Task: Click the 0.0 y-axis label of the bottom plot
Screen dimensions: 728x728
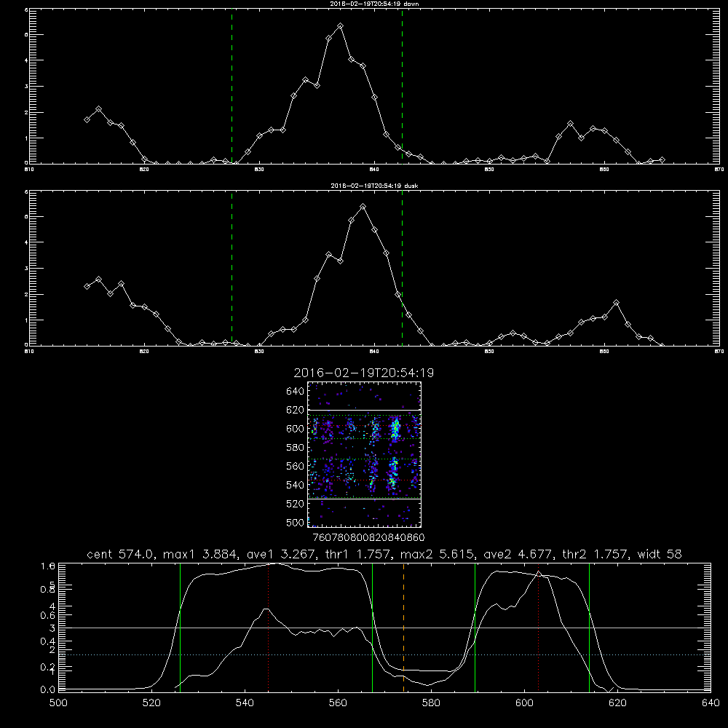Action: coord(48,690)
